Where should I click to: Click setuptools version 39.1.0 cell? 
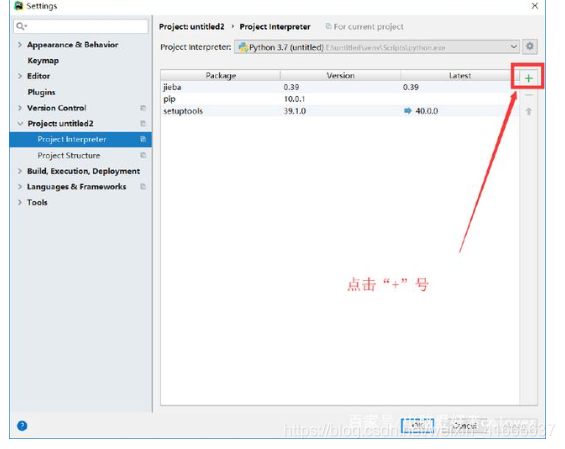tap(295, 111)
